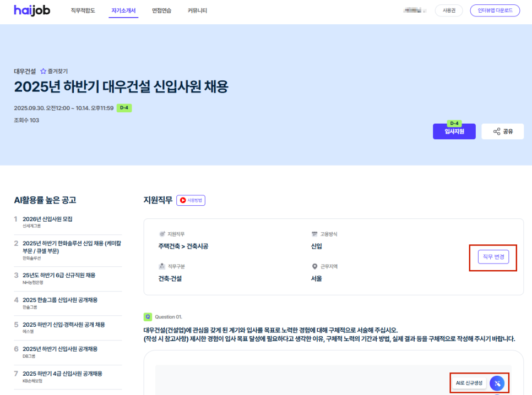Open the 직무적합도 tab
This screenshot has width=532, height=395.
pyautogui.click(x=83, y=10)
